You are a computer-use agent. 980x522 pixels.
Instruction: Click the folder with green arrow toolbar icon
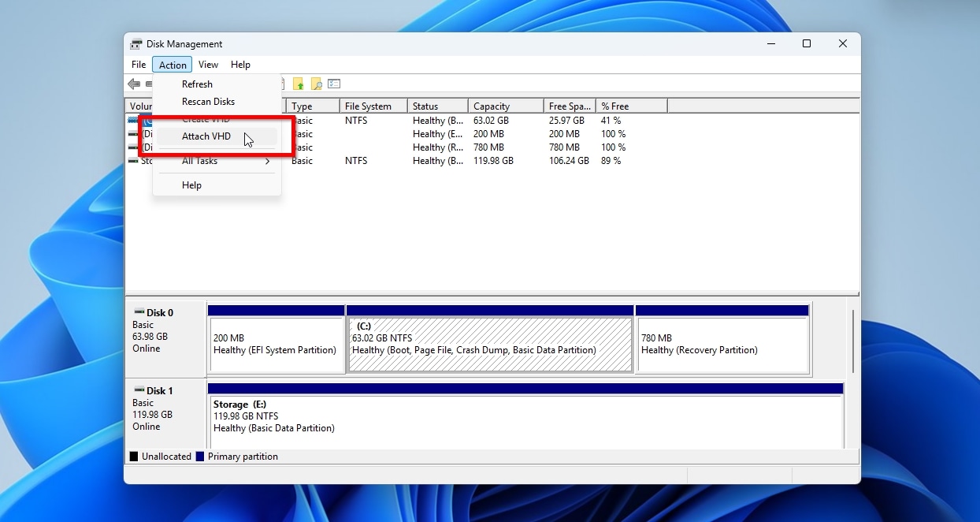(x=299, y=84)
